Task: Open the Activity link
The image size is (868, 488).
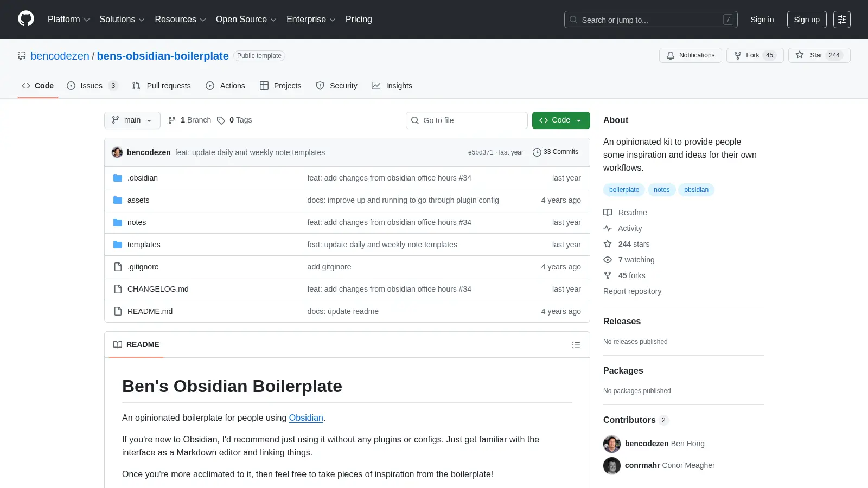Action: pyautogui.click(x=623, y=228)
